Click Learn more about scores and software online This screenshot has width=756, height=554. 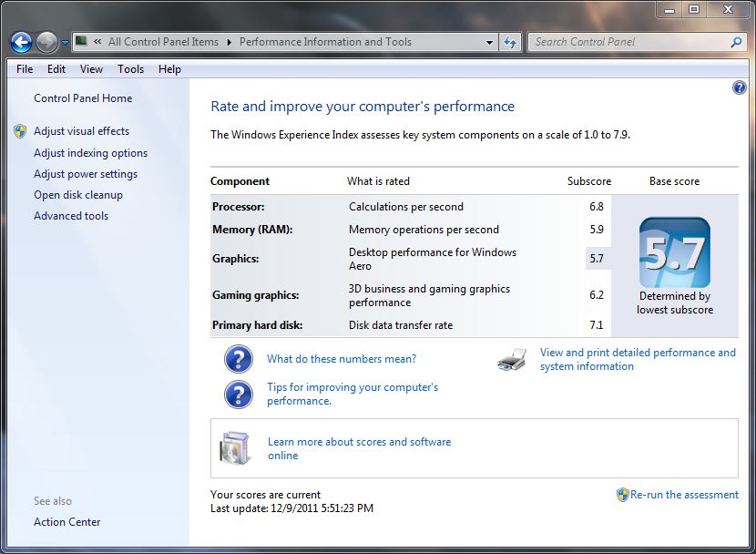coord(359,448)
